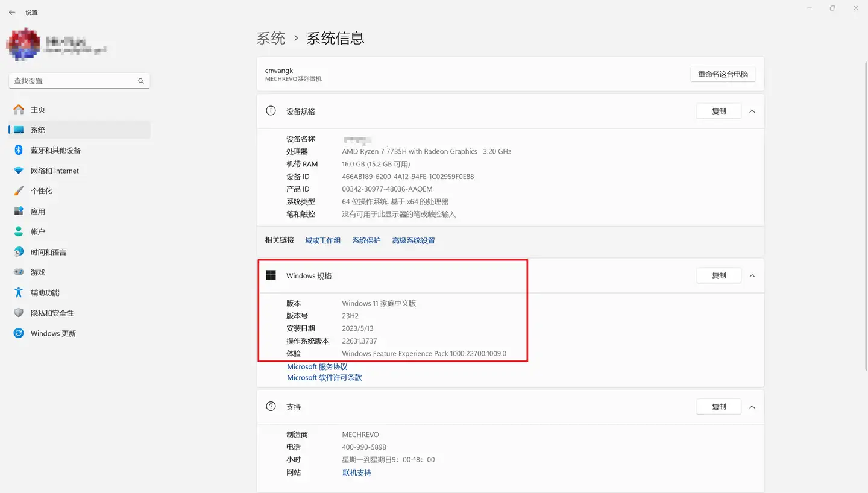Go to 游戏 settings
Screen dimensions: 868x493
[x=80, y=272]
